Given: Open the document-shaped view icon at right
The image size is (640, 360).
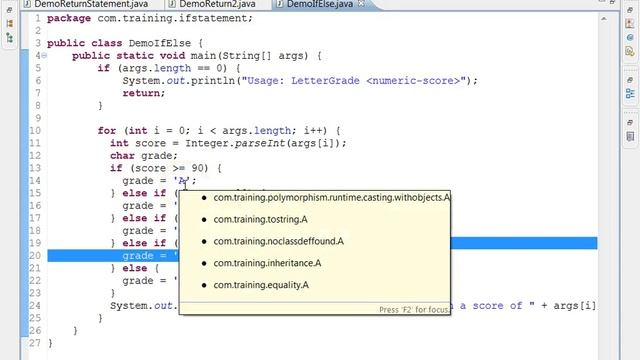Looking at the screenshot, I should (x=630, y=136).
